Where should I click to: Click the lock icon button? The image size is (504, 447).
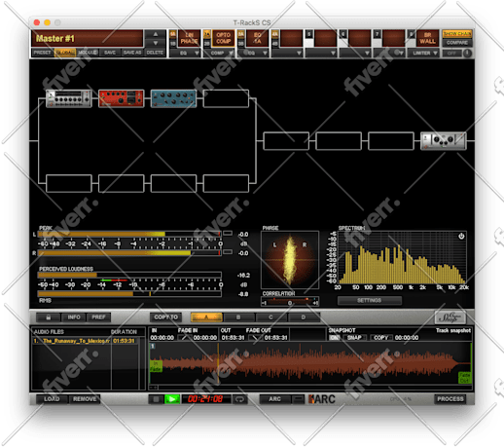coord(48,317)
